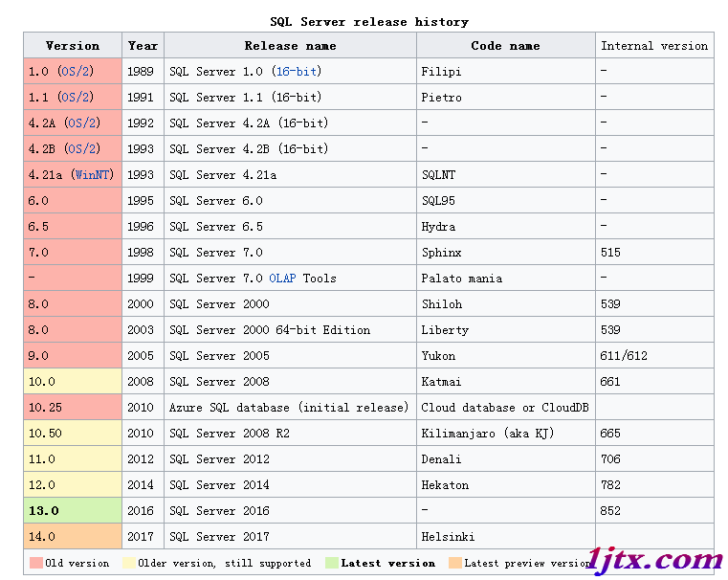Open the OLAP link in SQL Server 7.0 Tools
The image size is (728, 580).
(282, 279)
